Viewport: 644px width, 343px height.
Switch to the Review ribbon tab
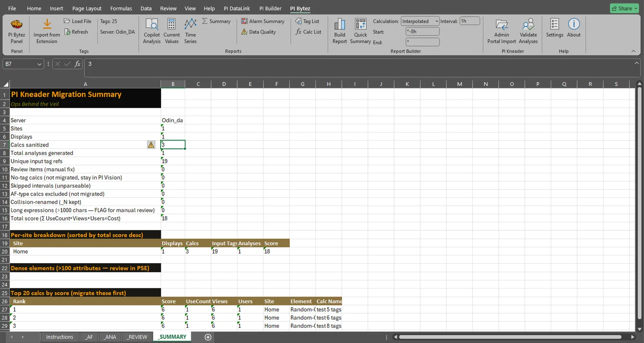pos(168,8)
